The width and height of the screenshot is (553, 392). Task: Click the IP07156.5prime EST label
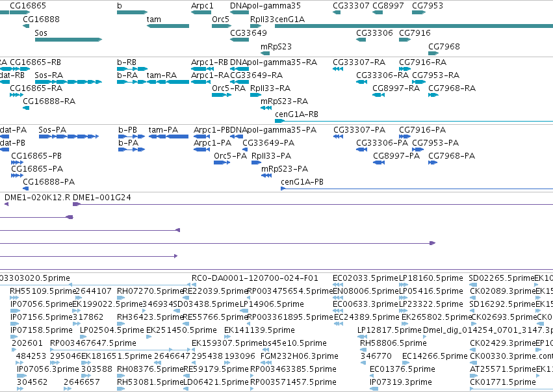click(41, 317)
